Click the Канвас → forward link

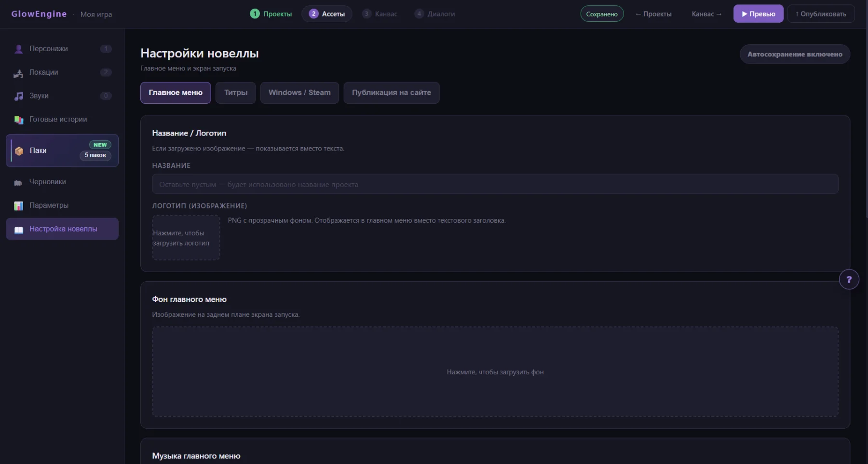click(x=706, y=14)
